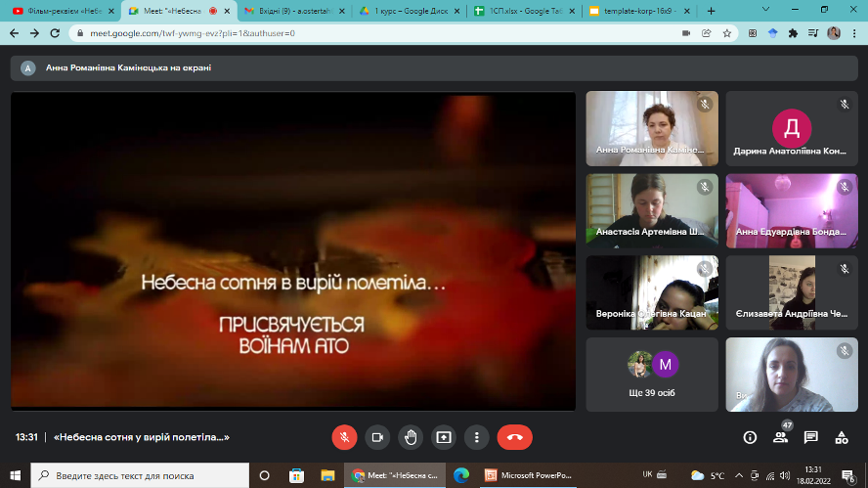Click the Windows search box
The width and height of the screenshot is (868, 488).
point(140,475)
